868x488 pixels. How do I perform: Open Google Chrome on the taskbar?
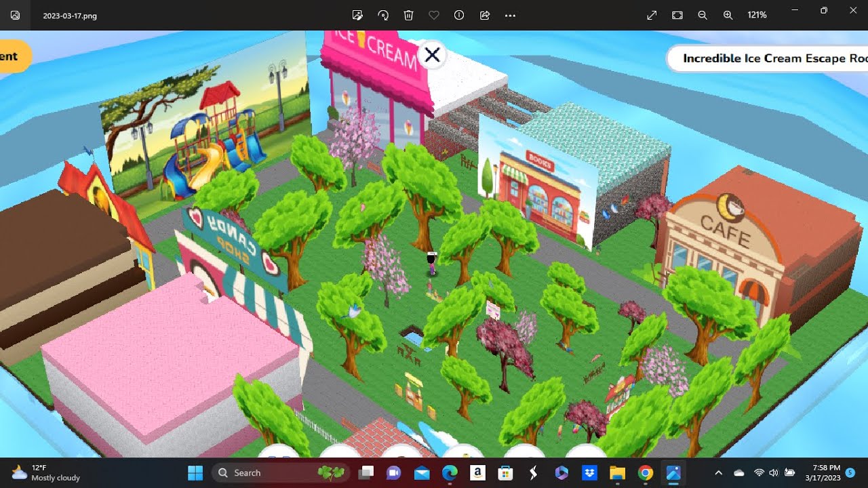(645, 472)
